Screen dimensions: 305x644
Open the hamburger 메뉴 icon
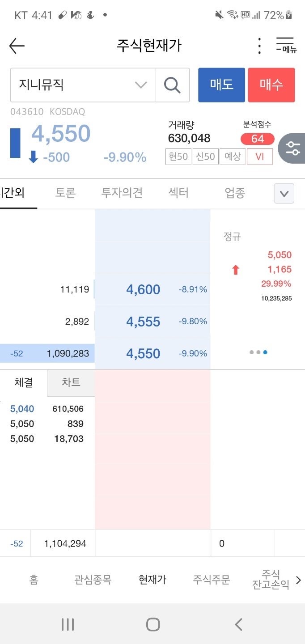pos(286,45)
